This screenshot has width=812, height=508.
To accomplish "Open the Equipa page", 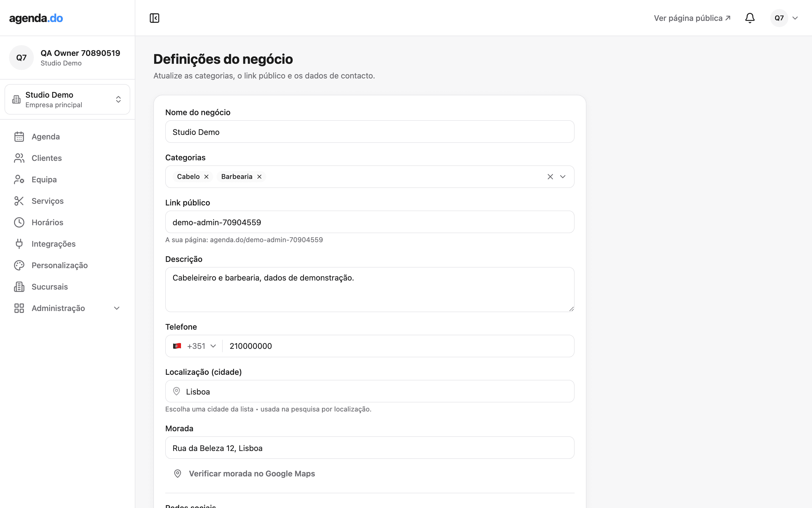I will [67, 180].
